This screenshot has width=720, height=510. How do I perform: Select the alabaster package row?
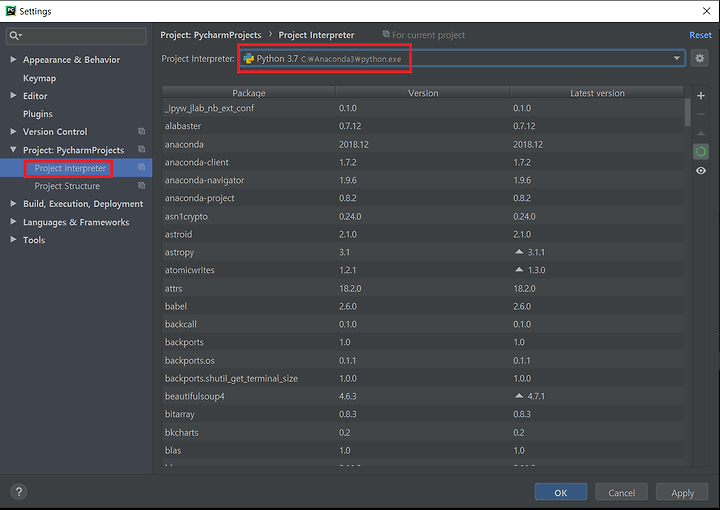[423, 126]
